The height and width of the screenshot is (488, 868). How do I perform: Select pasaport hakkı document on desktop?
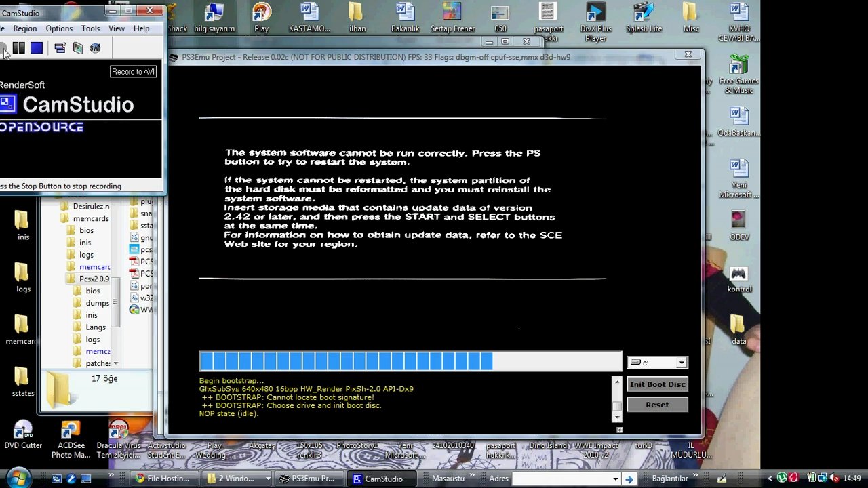[548, 20]
